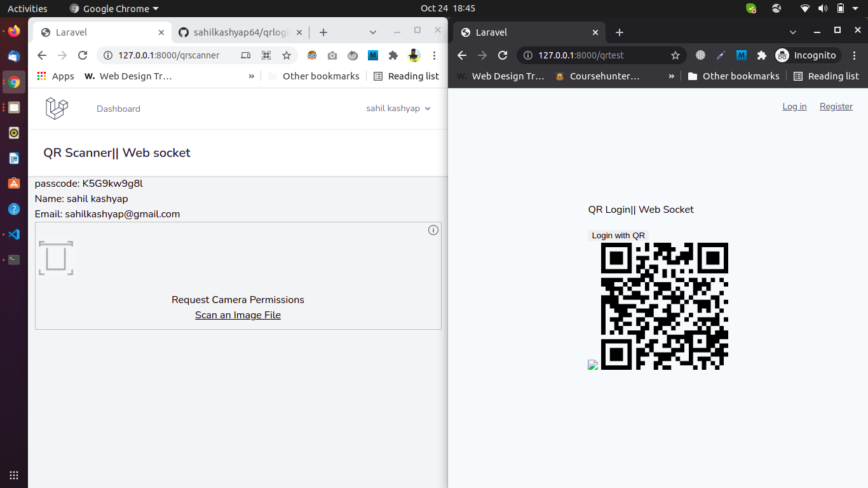The image size is (868, 488).
Task: Click the passcode K5G9kw9g8l text
Action: click(x=89, y=184)
